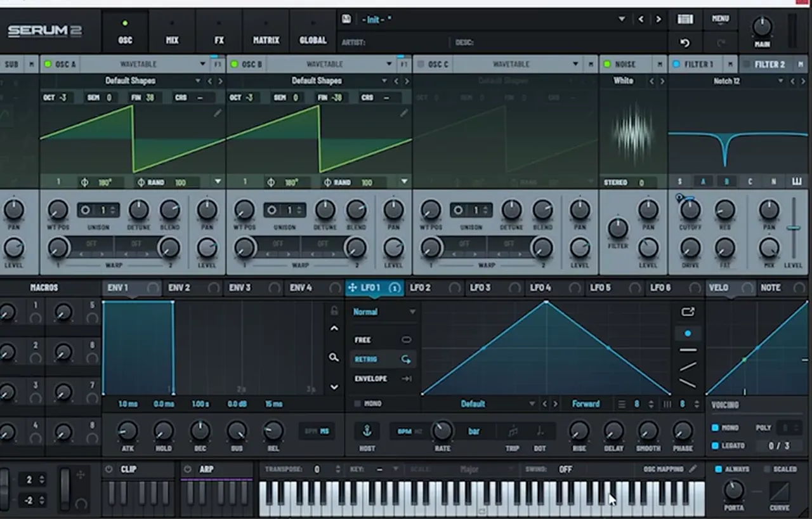812x519 pixels.
Task: Toggle the HOST anchor icon
Action: point(367,431)
